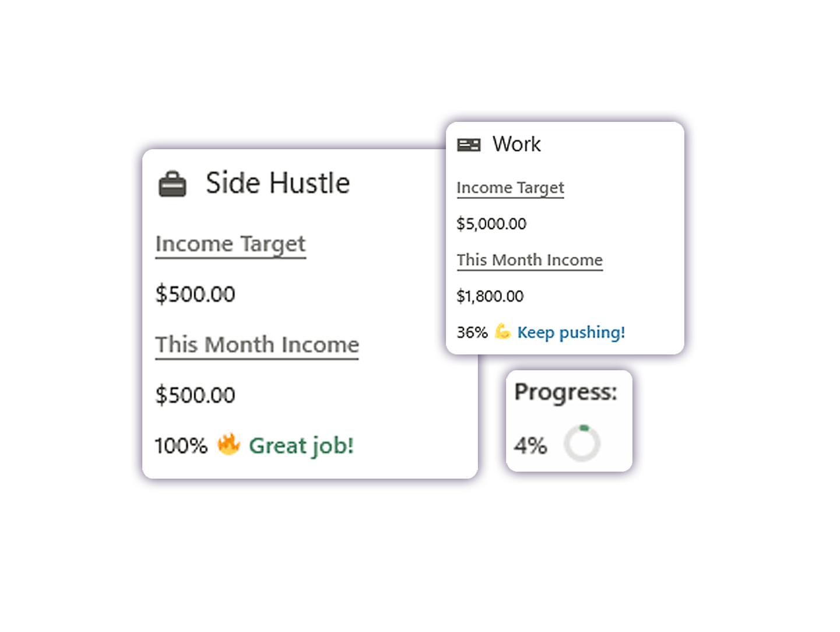
Task: Select Side Hustle's $500.00 income target value
Action: tap(195, 294)
